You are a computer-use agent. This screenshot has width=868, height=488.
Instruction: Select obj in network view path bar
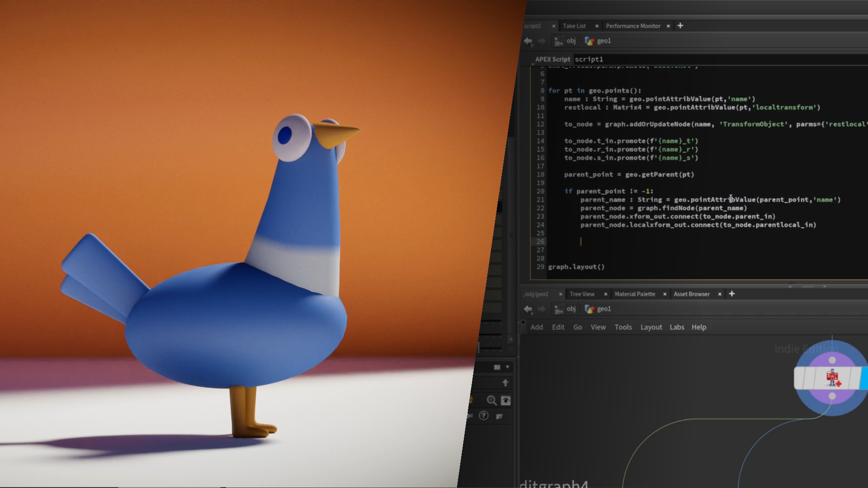click(566, 309)
